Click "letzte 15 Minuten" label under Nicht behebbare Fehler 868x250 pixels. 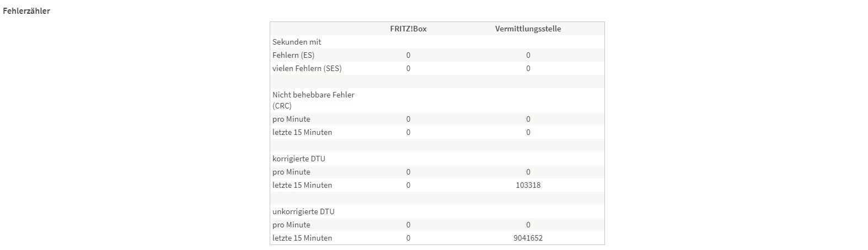(x=302, y=132)
